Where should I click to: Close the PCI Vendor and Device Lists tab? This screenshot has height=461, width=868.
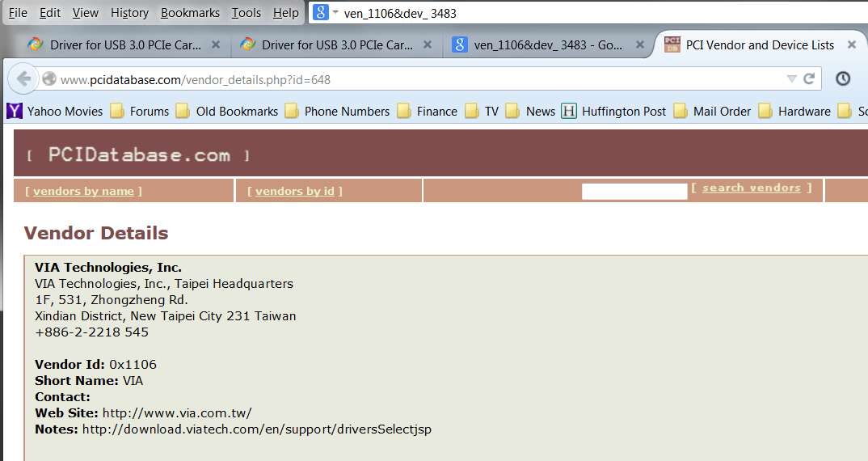tap(852, 44)
